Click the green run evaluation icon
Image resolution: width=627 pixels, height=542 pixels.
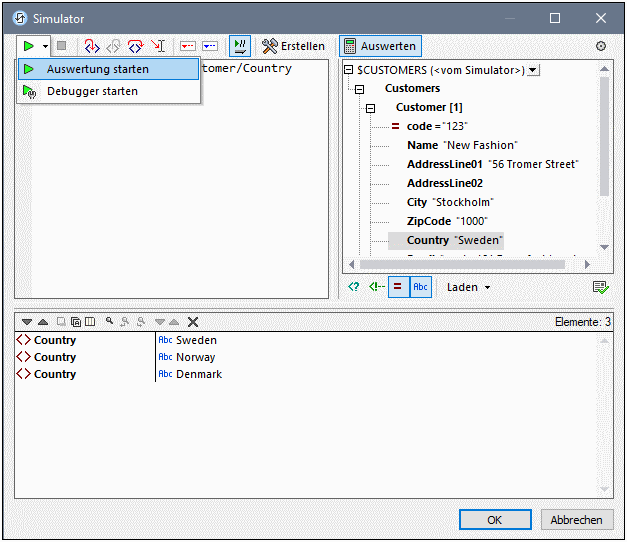[29, 46]
